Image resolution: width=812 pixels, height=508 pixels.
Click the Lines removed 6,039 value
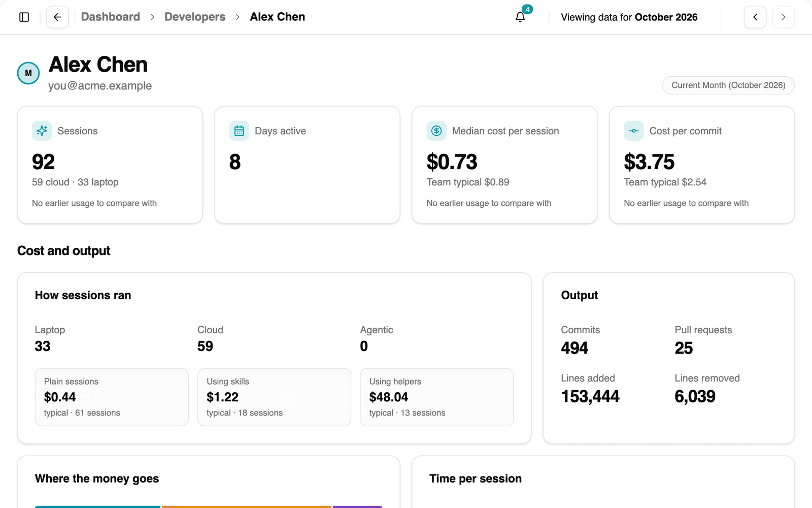pos(695,396)
